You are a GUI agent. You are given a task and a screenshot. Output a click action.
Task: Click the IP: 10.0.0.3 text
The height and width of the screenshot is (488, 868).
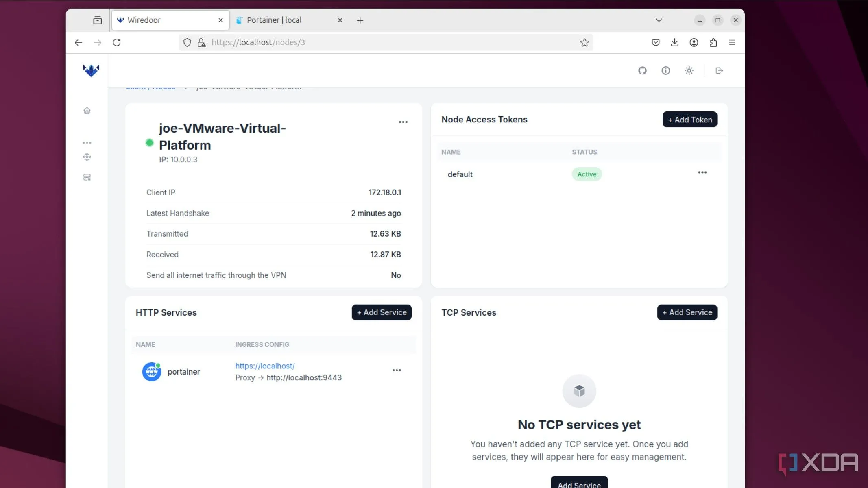[x=178, y=159]
